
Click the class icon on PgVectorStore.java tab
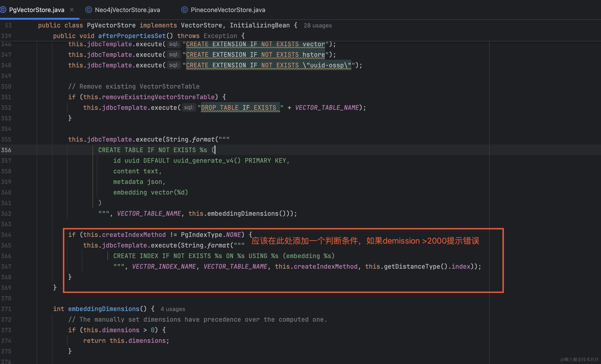coord(3,10)
